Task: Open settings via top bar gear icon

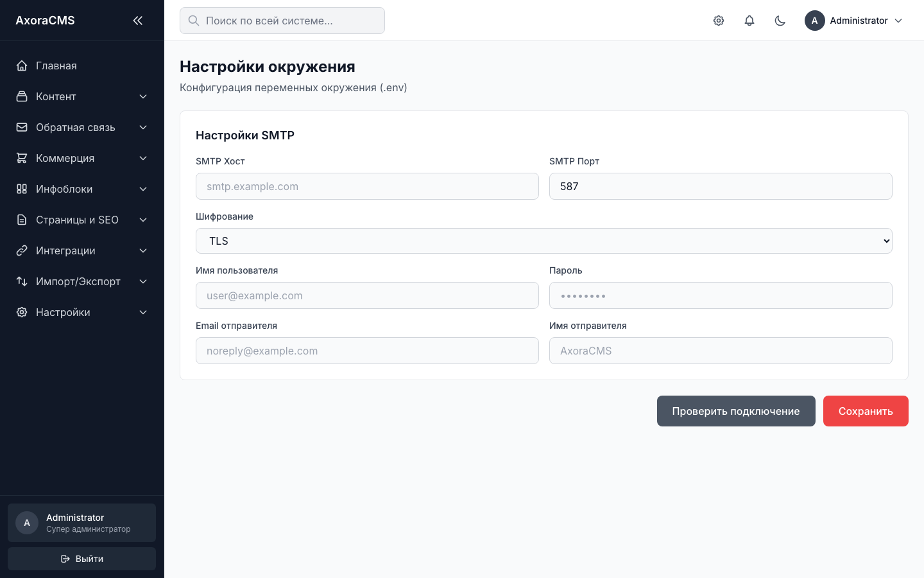Action: pyautogui.click(x=719, y=21)
